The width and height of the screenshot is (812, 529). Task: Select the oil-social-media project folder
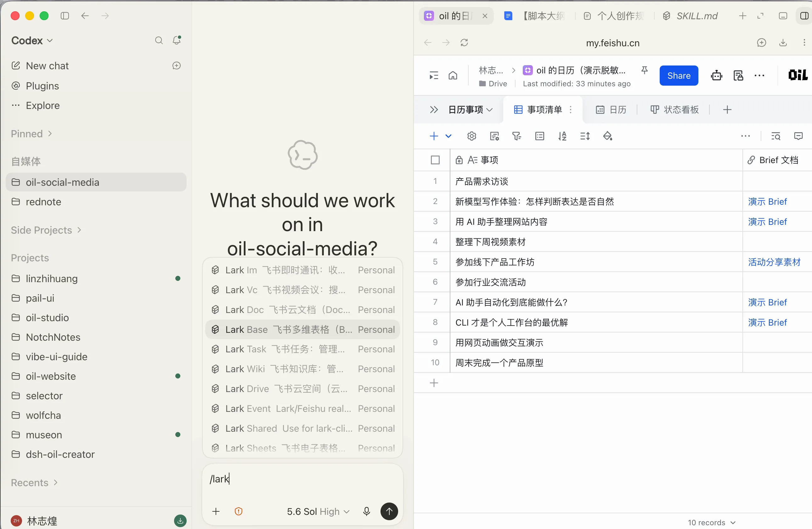(96, 182)
